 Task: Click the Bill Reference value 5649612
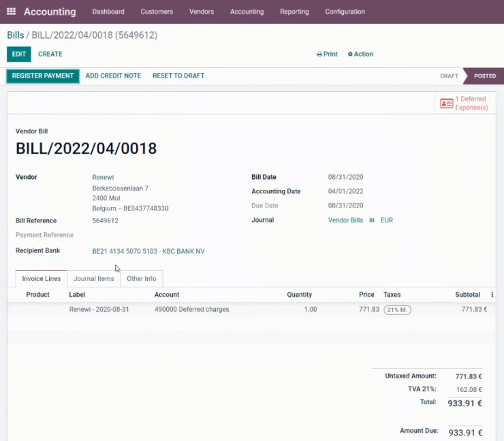coord(105,220)
